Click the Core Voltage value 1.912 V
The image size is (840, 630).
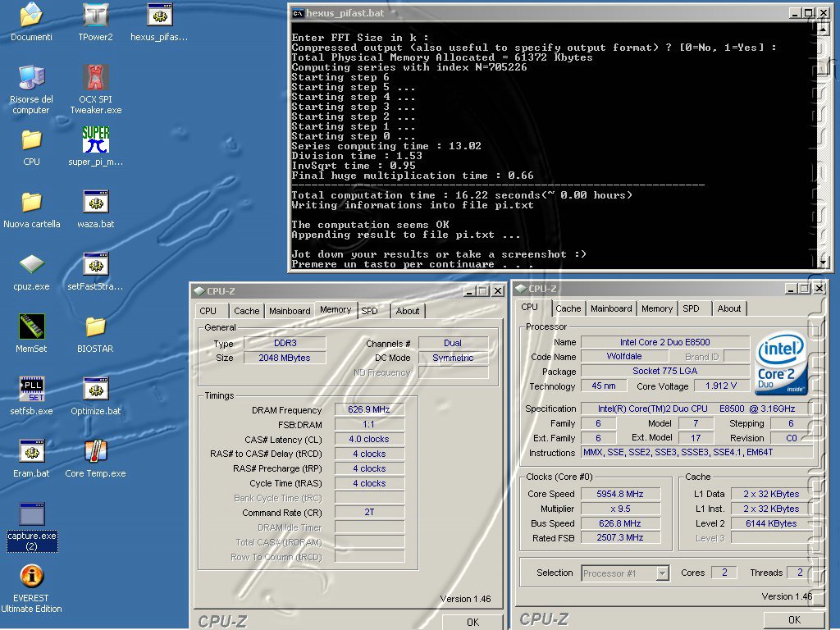[721, 386]
